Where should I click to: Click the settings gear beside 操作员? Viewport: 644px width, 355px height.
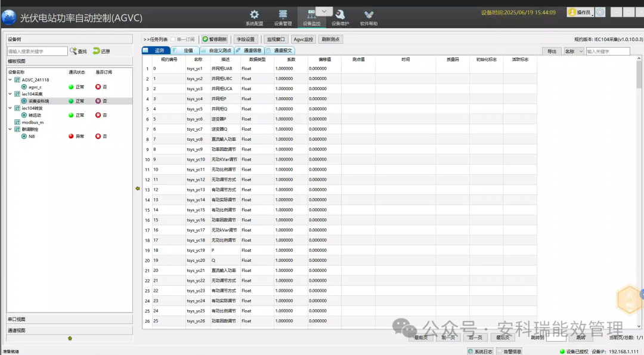coord(600,13)
